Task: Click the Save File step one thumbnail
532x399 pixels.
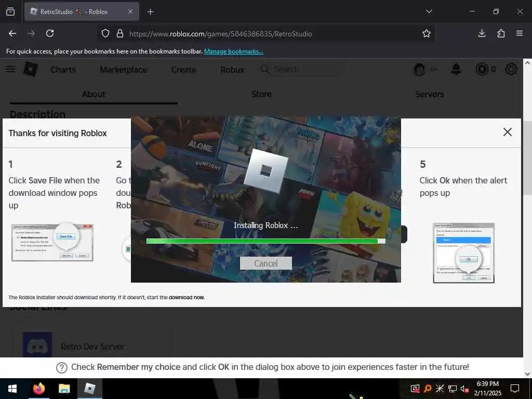Action: (52, 242)
